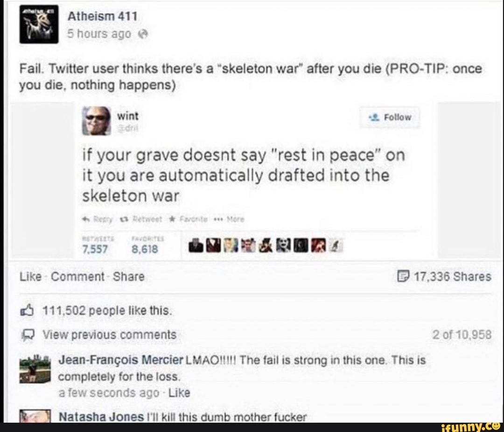Screen dimensions: 504x432
Task: Share the Atheism 411 post
Action: click(x=129, y=277)
